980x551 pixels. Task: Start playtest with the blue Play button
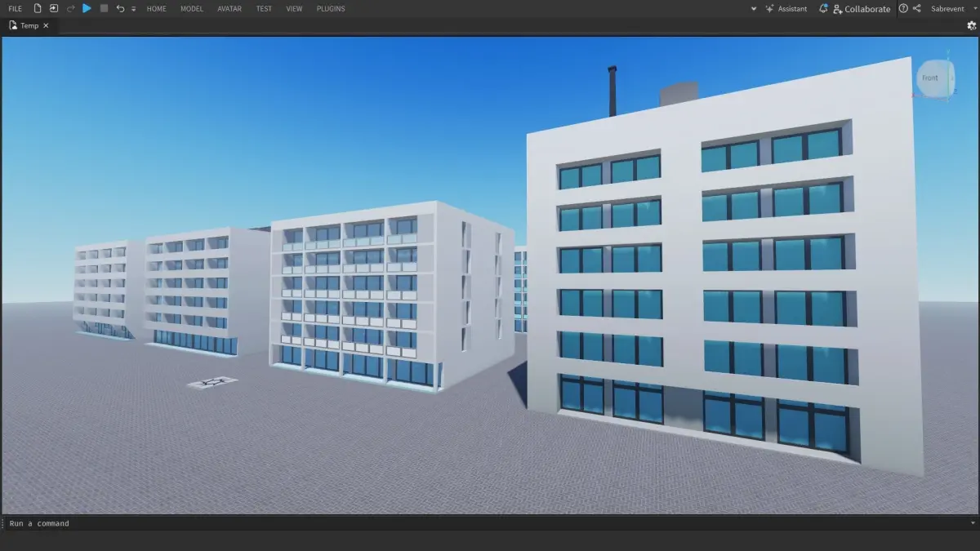pos(87,8)
